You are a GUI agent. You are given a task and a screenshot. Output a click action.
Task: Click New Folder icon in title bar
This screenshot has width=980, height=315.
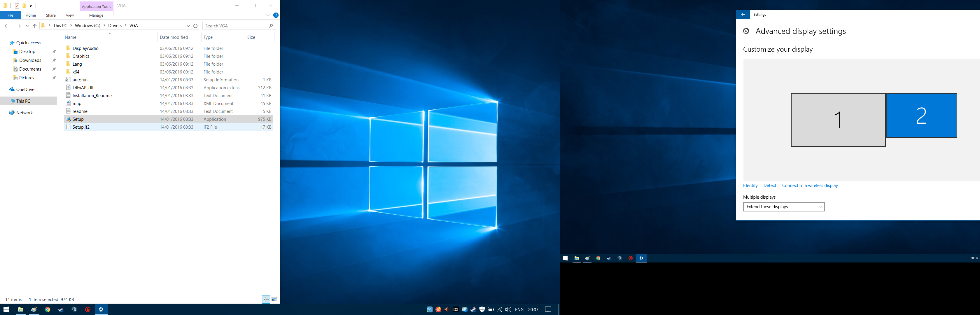(x=24, y=6)
